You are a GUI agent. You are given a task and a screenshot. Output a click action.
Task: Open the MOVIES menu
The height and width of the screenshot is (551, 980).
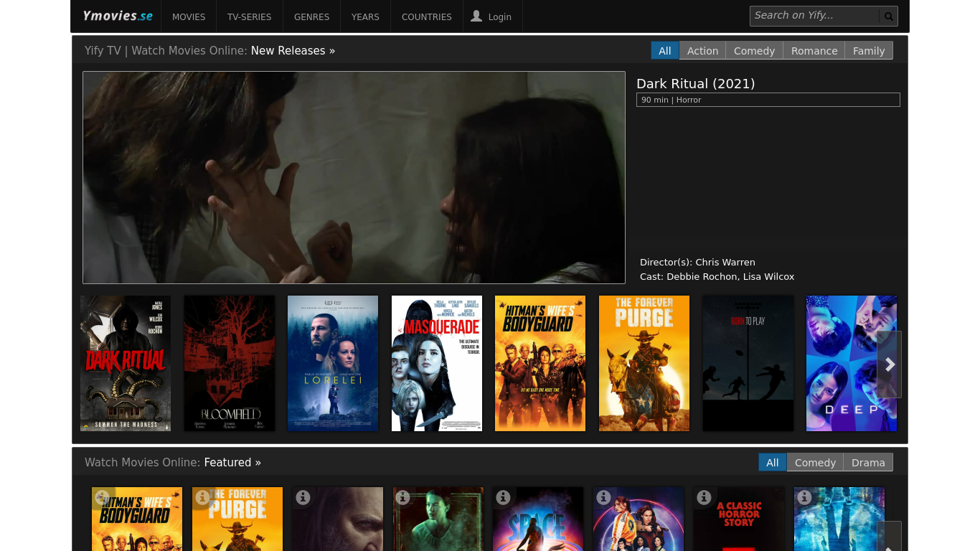[189, 17]
